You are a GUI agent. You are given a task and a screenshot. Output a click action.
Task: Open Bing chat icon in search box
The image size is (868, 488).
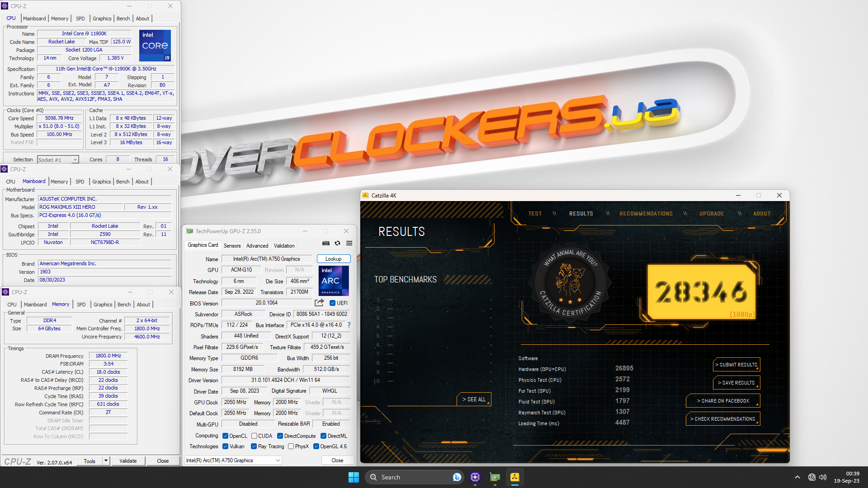[457, 477]
